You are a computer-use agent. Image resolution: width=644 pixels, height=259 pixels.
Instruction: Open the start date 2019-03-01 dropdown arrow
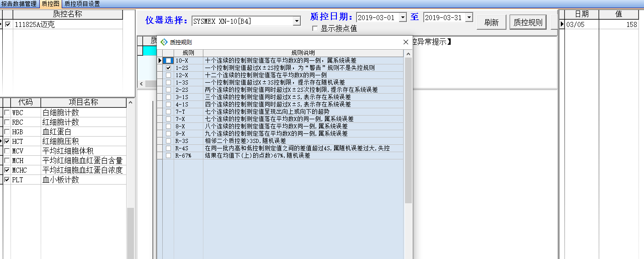tap(403, 17)
